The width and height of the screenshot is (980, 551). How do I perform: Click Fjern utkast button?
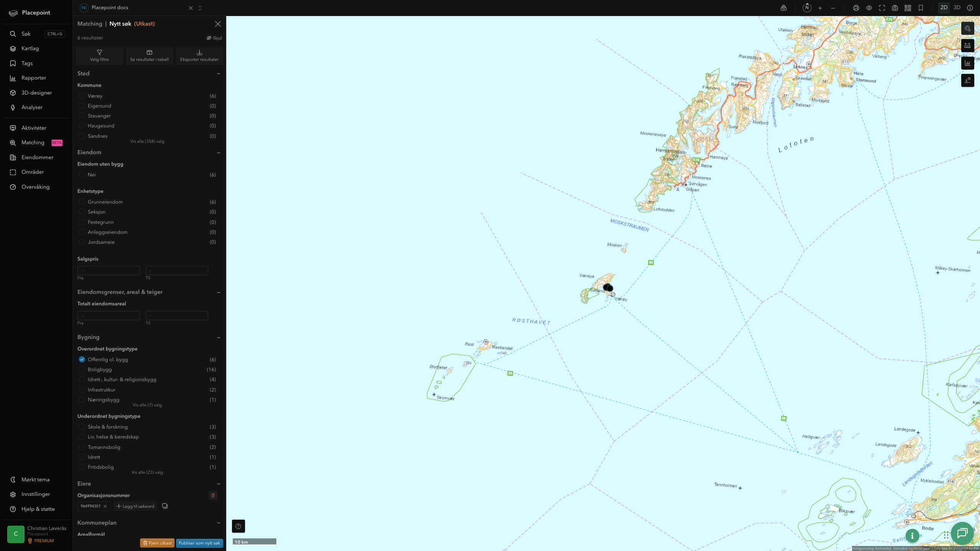157,543
